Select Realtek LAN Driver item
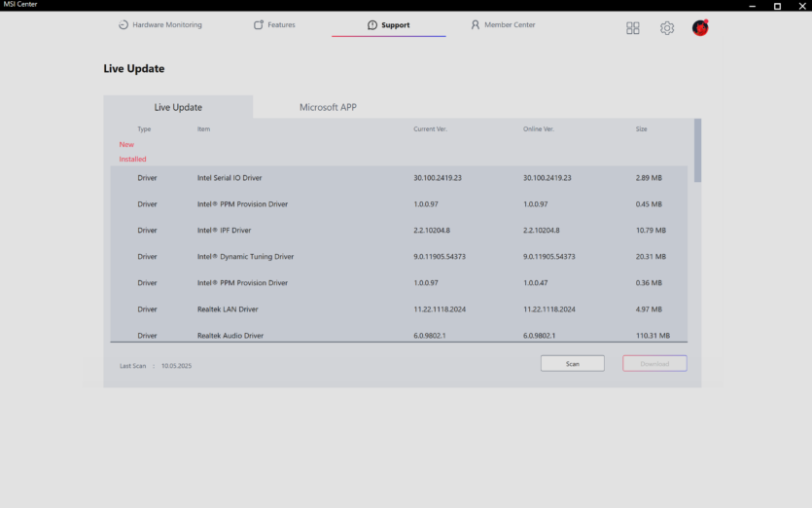Image resolution: width=812 pixels, height=508 pixels. click(228, 308)
